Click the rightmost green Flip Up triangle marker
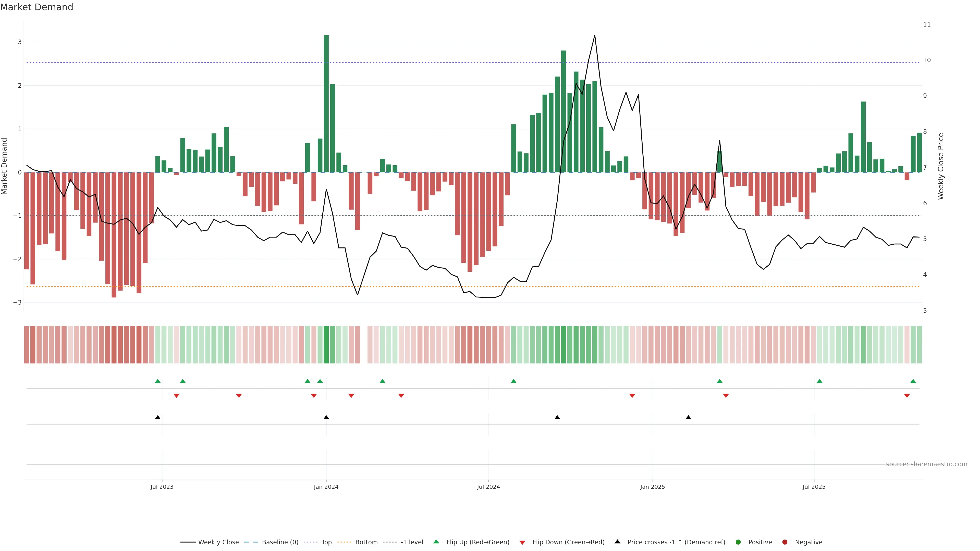 pos(913,381)
